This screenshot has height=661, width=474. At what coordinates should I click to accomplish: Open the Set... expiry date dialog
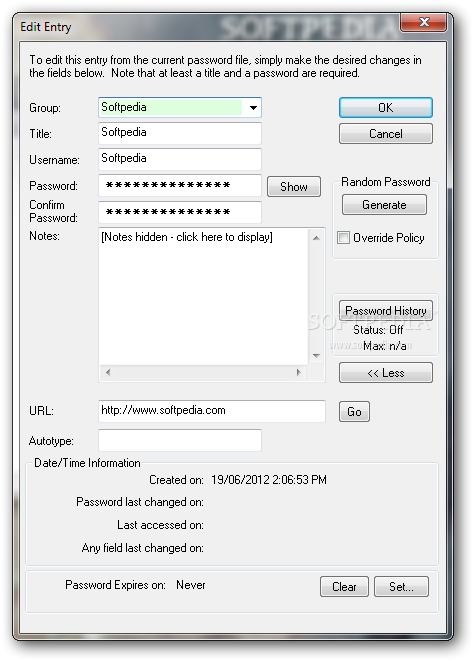click(401, 586)
